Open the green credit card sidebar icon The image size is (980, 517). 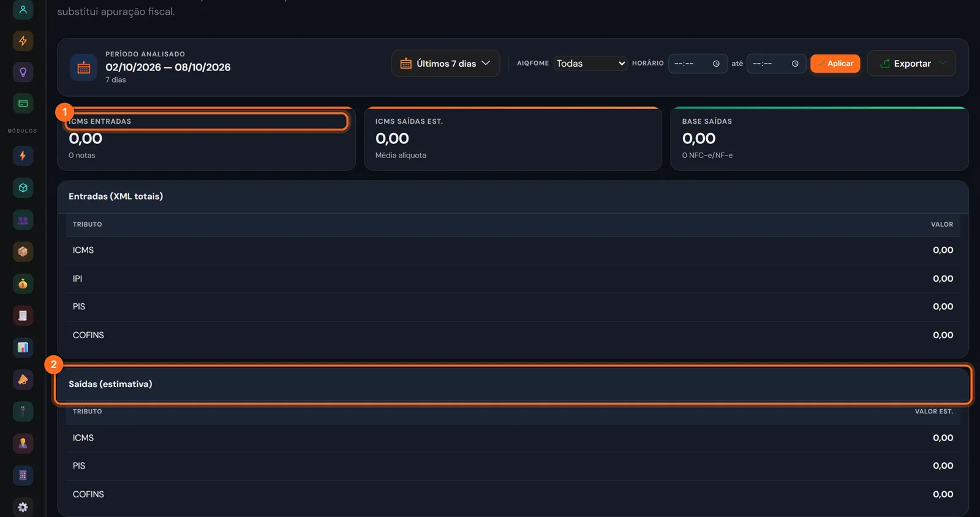click(x=23, y=104)
